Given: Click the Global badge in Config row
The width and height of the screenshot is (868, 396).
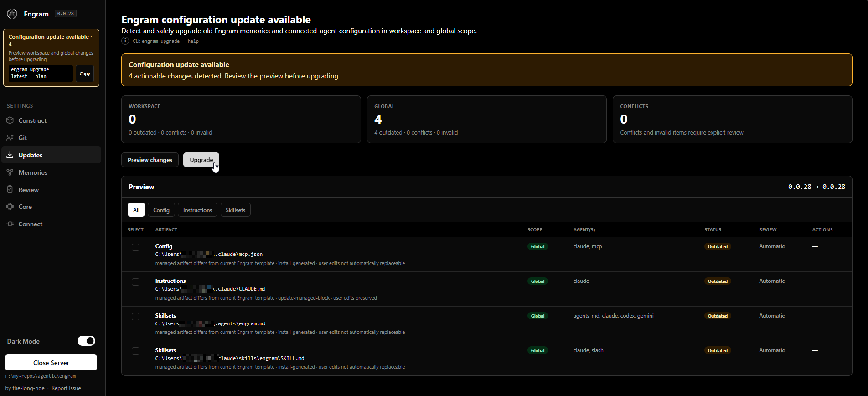Looking at the screenshot, I should [x=537, y=246].
